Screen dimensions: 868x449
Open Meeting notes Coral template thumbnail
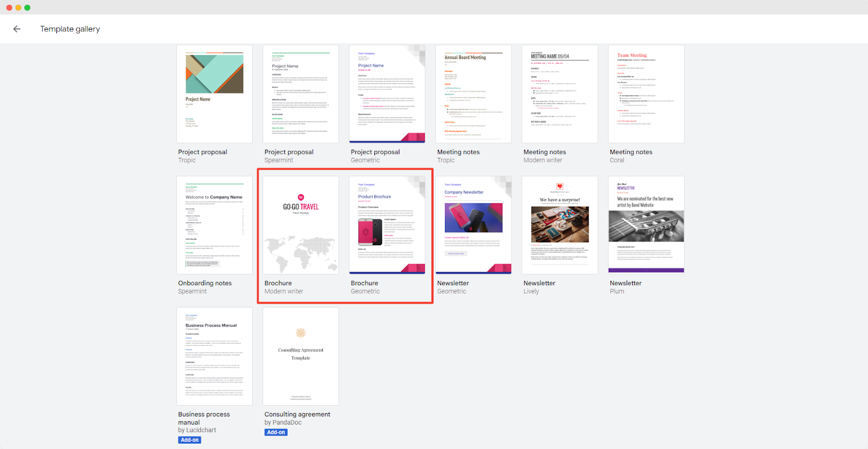(x=646, y=94)
